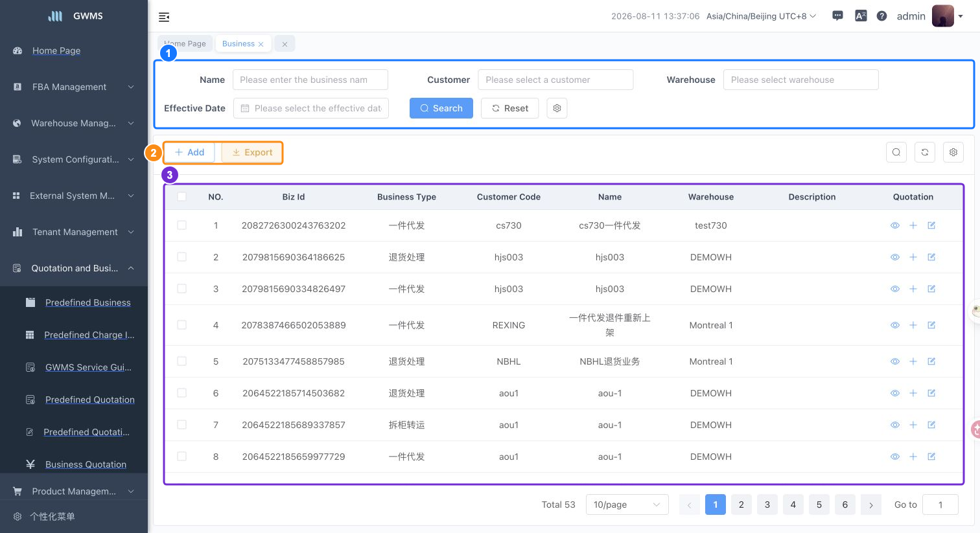The height and width of the screenshot is (533, 980).
Task: Open search filter settings gear beside Reset
Action: (557, 108)
